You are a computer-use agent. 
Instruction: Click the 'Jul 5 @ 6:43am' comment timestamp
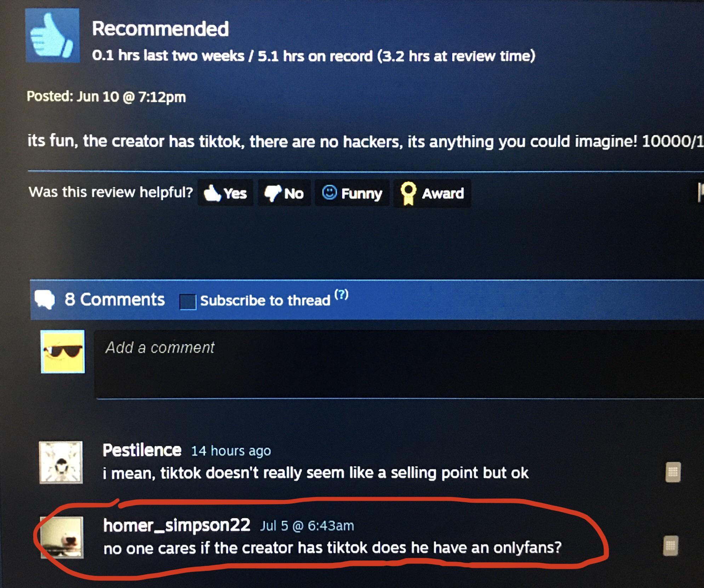pyautogui.click(x=307, y=526)
